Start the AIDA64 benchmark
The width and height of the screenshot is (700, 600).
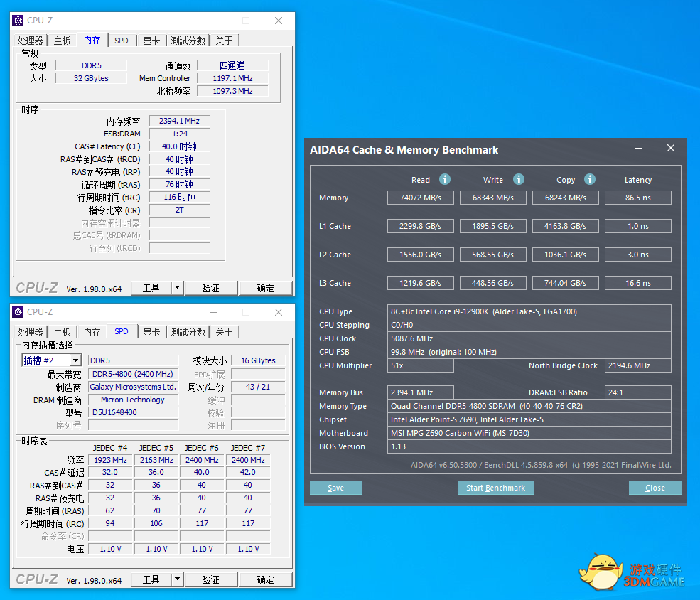[x=495, y=488]
